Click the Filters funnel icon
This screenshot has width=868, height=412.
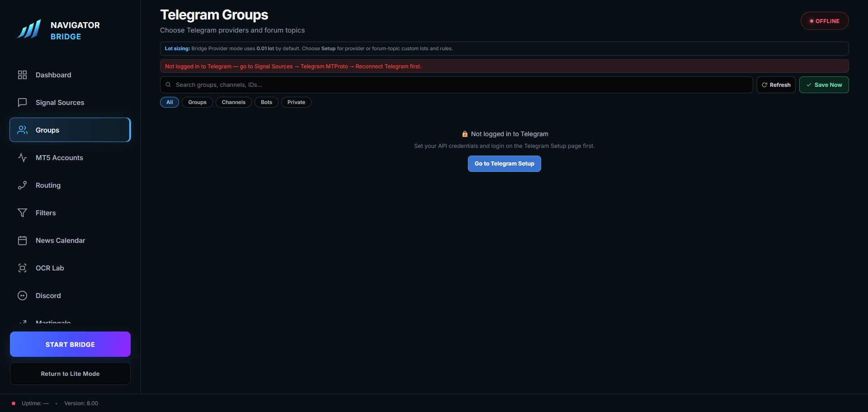(22, 213)
